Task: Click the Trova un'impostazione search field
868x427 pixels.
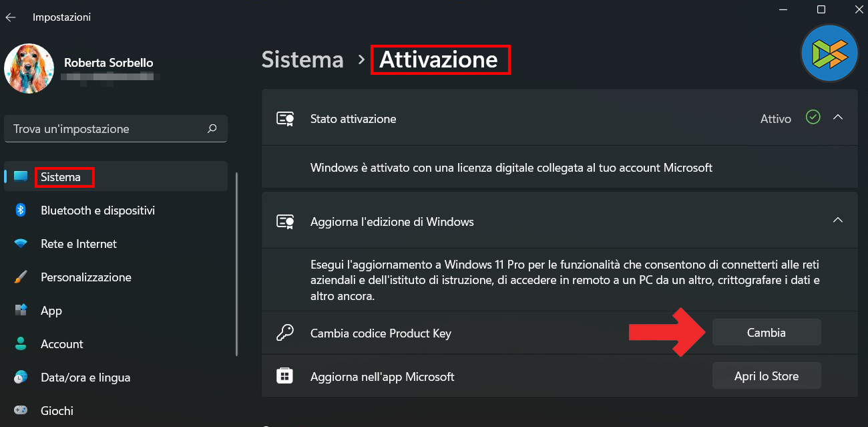Action: pos(107,128)
